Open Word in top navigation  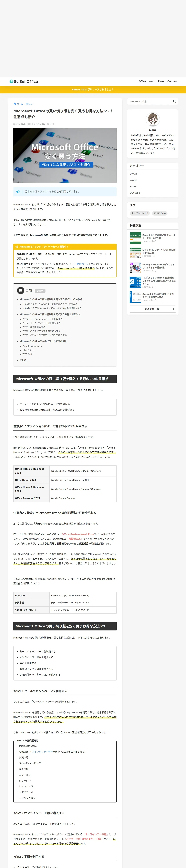[x=152, y=82]
